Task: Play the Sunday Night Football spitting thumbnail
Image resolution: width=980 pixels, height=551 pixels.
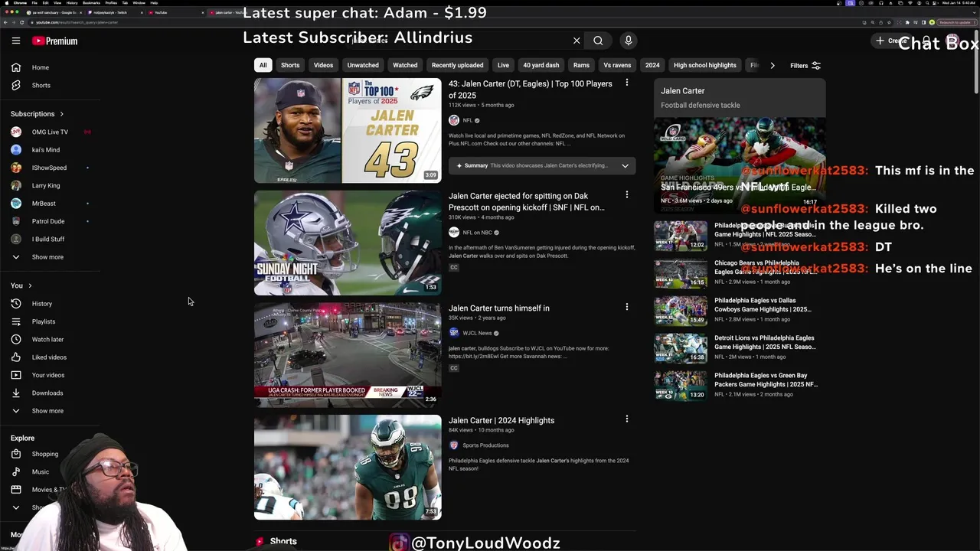Action: click(348, 243)
